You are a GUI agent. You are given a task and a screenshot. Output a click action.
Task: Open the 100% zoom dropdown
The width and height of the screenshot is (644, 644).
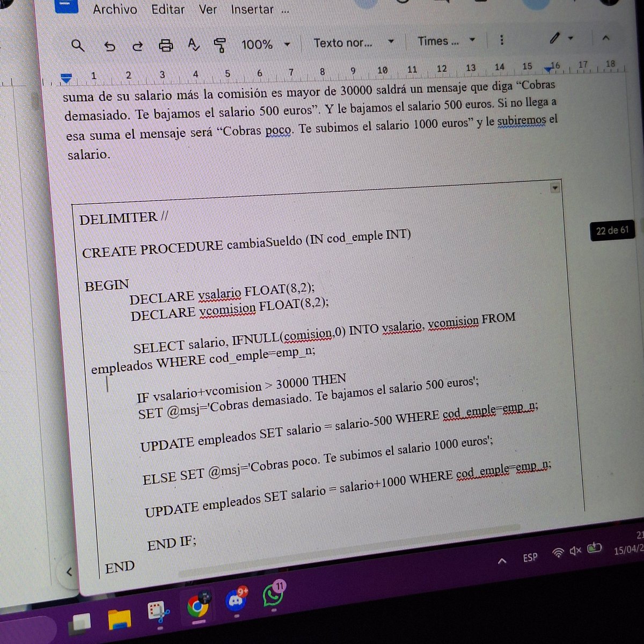tap(265, 45)
